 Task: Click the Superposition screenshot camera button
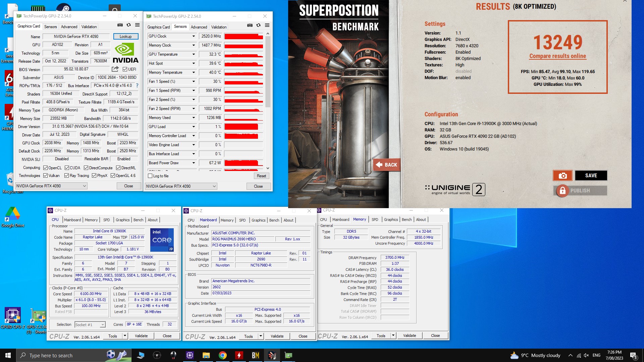tap(562, 176)
